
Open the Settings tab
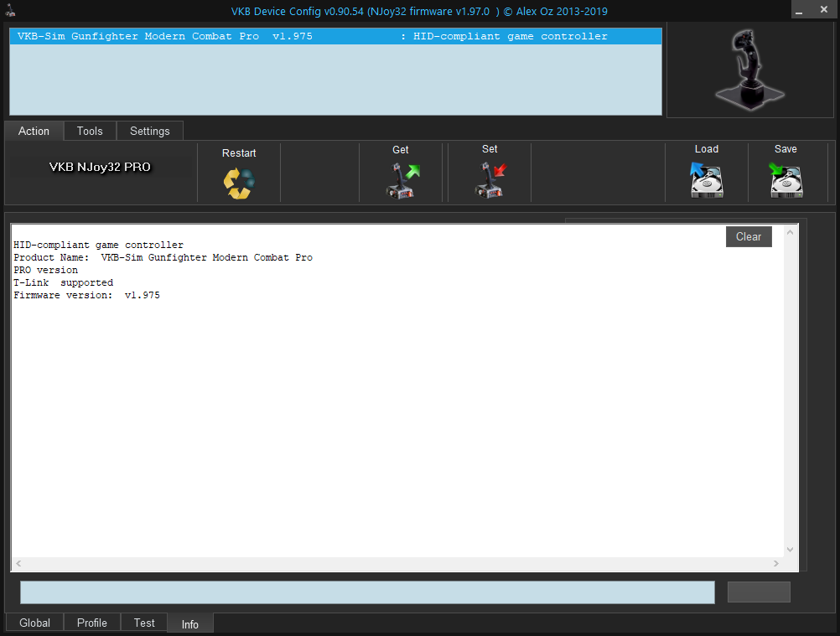coord(149,131)
